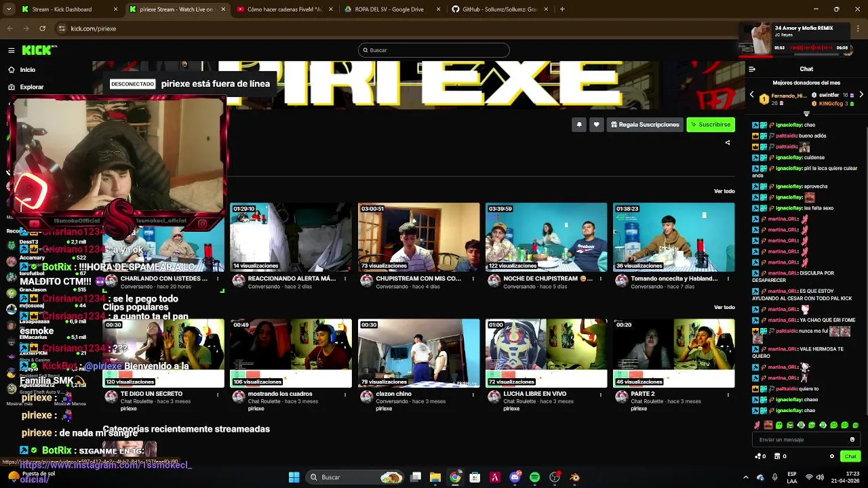The width and height of the screenshot is (868, 488).
Task: Open the Kick hamburger menu
Action: point(12,50)
